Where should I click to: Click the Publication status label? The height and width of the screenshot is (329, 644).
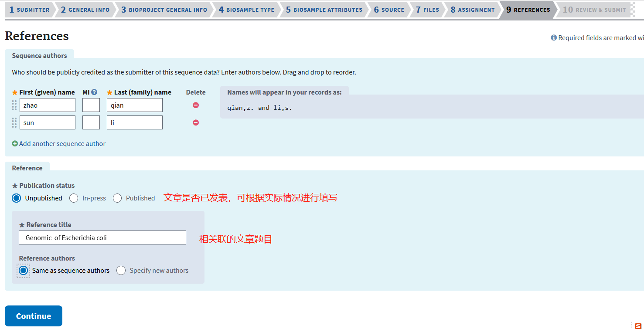tap(47, 185)
